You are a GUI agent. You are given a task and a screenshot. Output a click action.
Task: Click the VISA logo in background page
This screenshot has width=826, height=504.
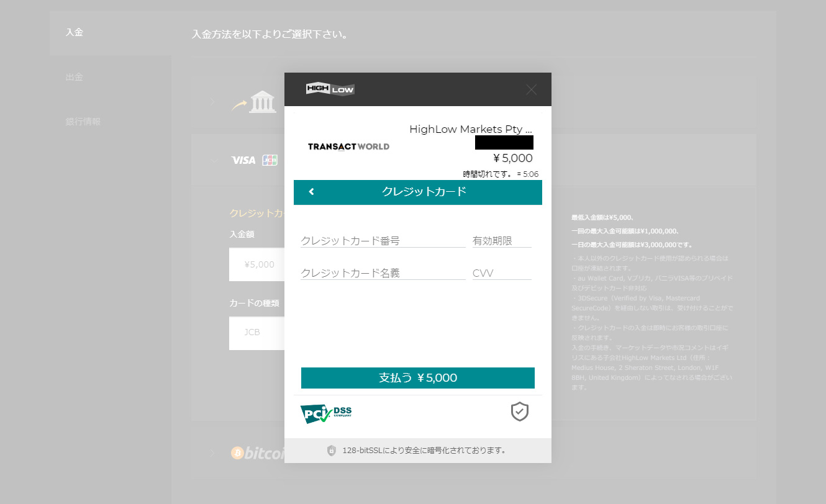point(243,160)
